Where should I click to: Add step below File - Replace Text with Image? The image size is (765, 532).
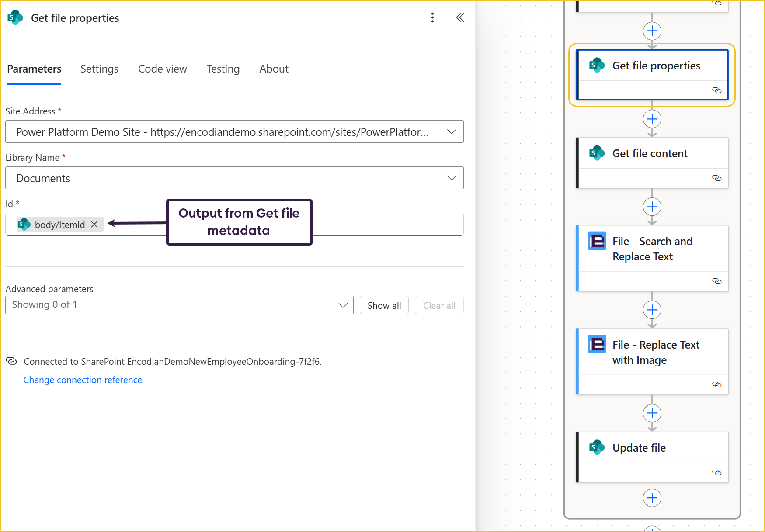pos(652,413)
